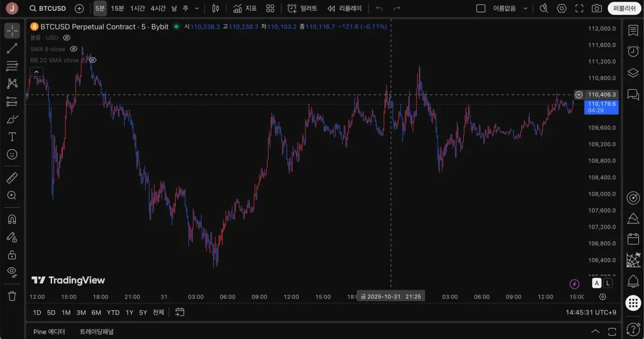644x339 pixels.
Task: Click the BTCUSD symbol search field
Action: [x=48, y=8]
